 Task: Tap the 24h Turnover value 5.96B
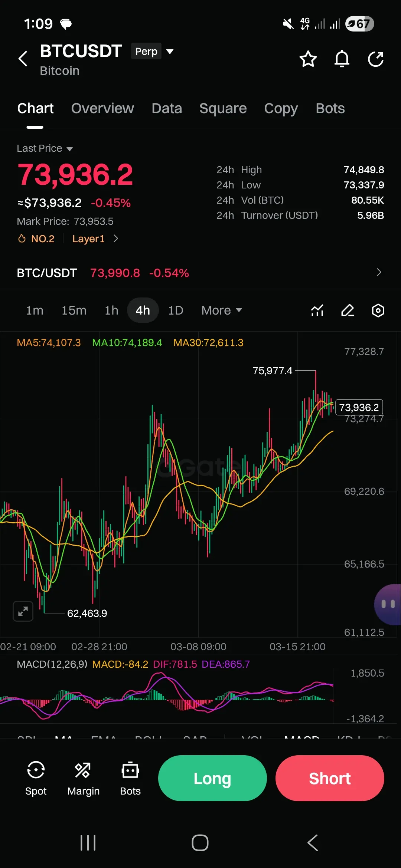click(370, 216)
